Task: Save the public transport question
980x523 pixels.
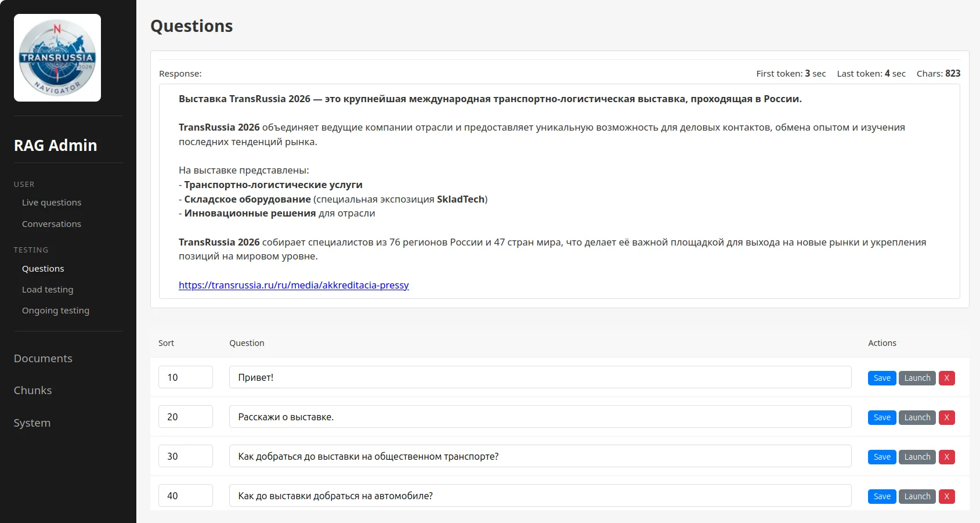Action: pos(882,457)
